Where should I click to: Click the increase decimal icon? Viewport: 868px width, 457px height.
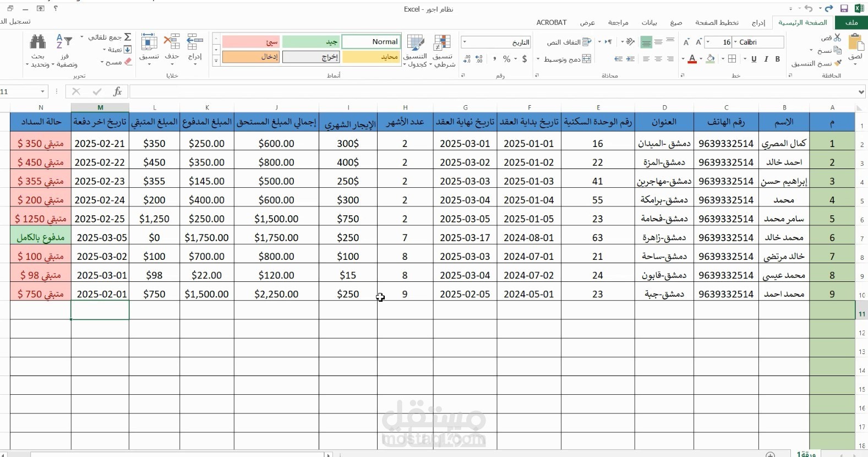[479, 59]
